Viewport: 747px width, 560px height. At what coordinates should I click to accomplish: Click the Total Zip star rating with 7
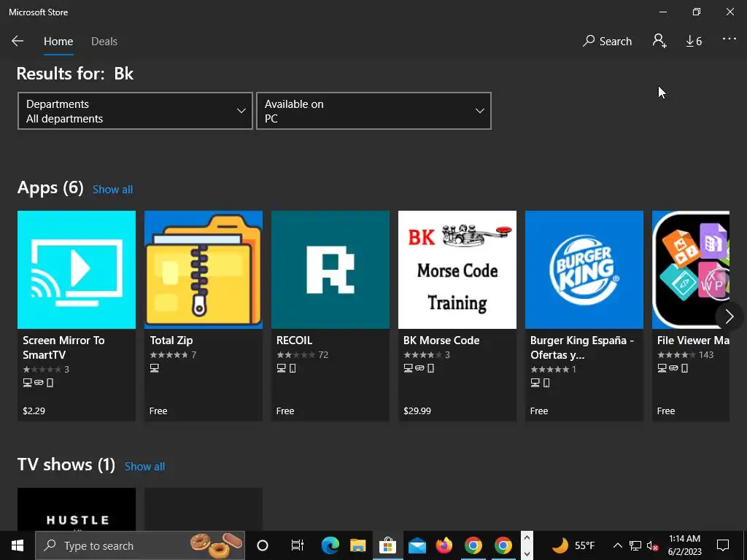(x=173, y=355)
